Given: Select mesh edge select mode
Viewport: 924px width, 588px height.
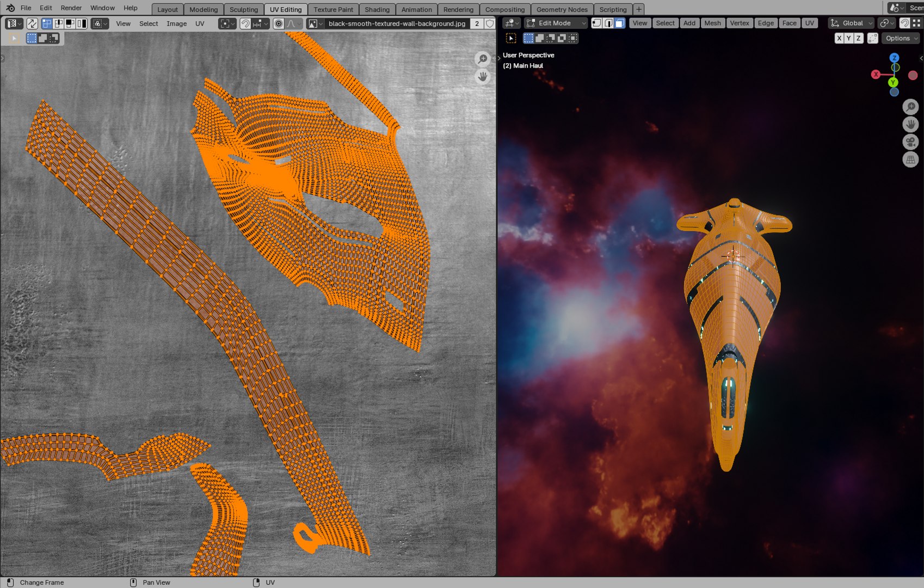Looking at the screenshot, I should (608, 23).
